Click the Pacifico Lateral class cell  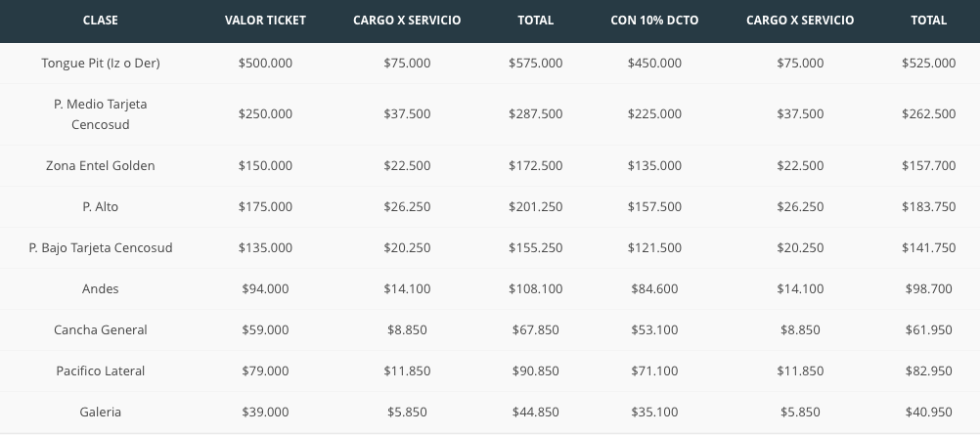tap(101, 370)
